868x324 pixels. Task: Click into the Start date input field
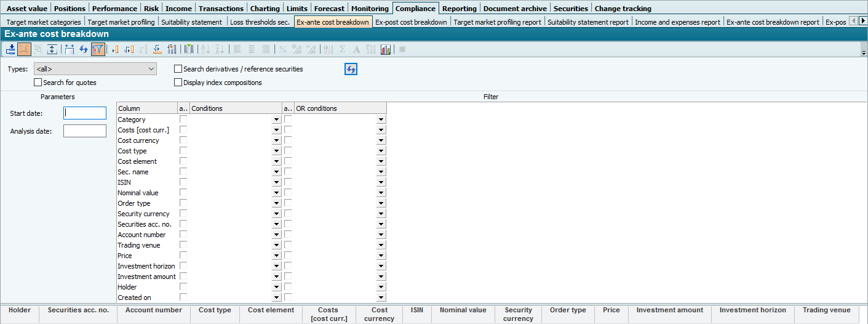(x=85, y=113)
